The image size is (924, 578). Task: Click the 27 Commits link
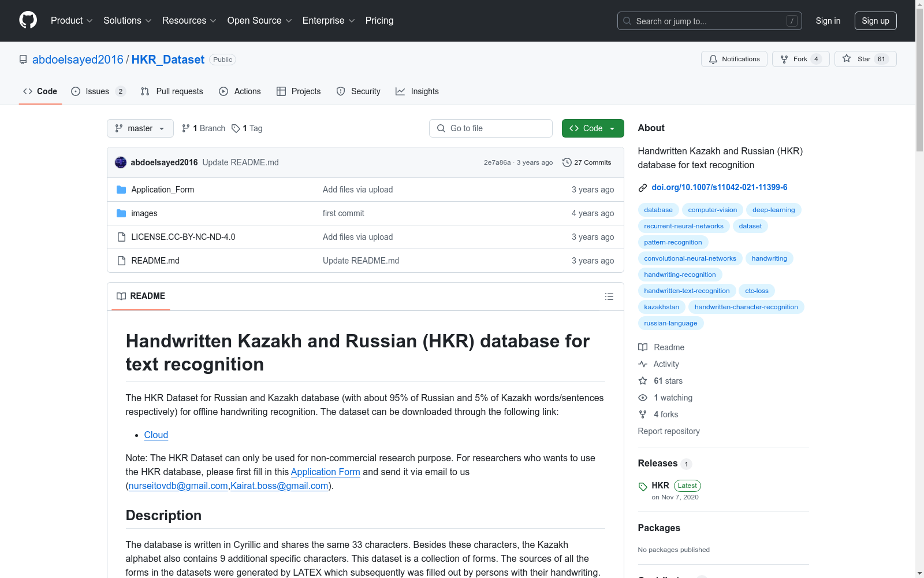click(587, 162)
